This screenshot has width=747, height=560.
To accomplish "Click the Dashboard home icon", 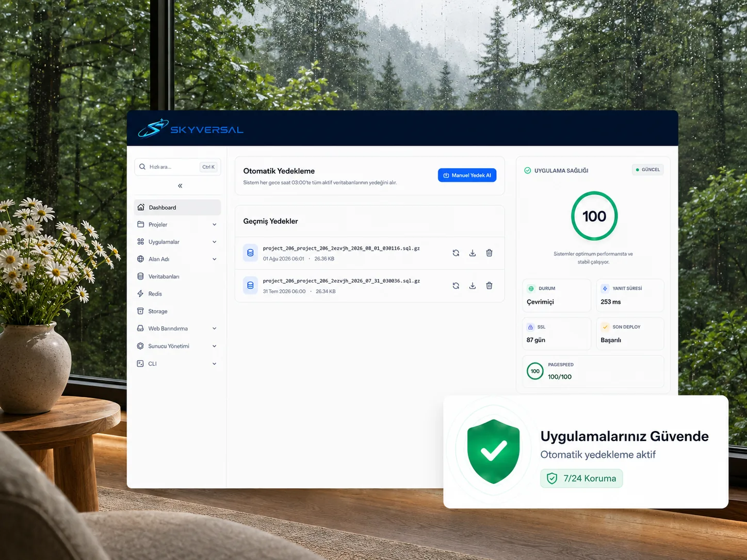I will click(141, 207).
